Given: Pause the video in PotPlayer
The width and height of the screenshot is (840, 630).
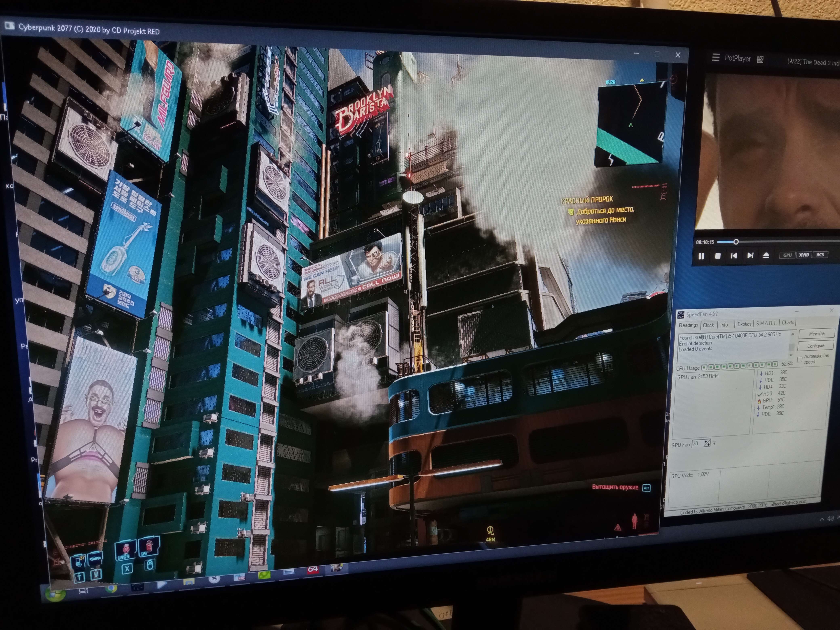Looking at the screenshot, I should (x=701, y=256).
